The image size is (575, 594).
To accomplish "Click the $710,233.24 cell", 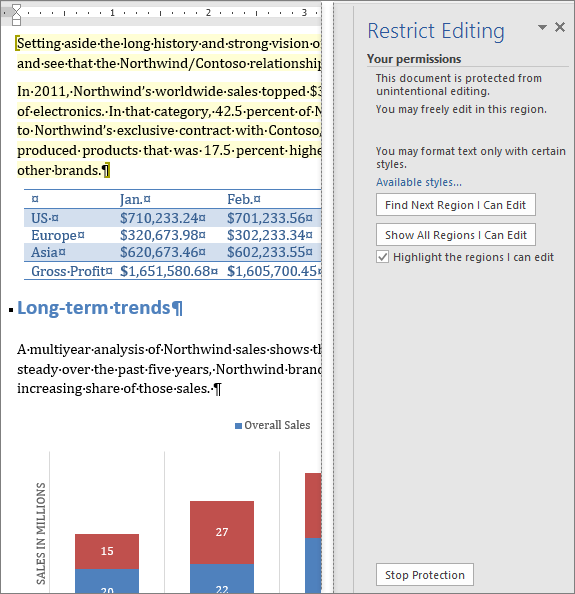I will click(x=162, y=218).
